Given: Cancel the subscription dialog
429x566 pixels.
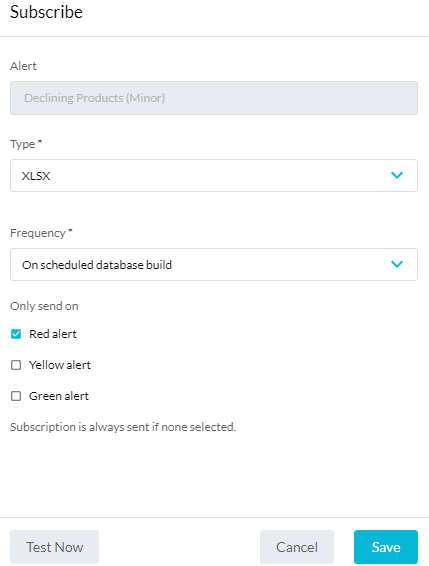Looking at the screenshot, I should (297, 547).
